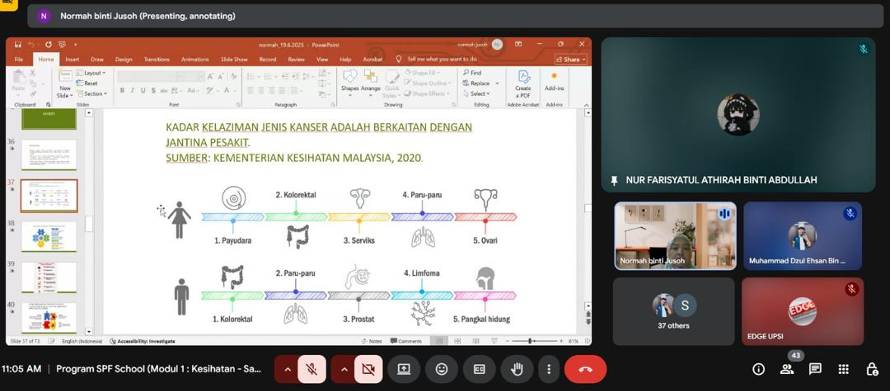Toggle closed captions in Meet
This screenshot has width=891, height=391.
pos(479,369)
